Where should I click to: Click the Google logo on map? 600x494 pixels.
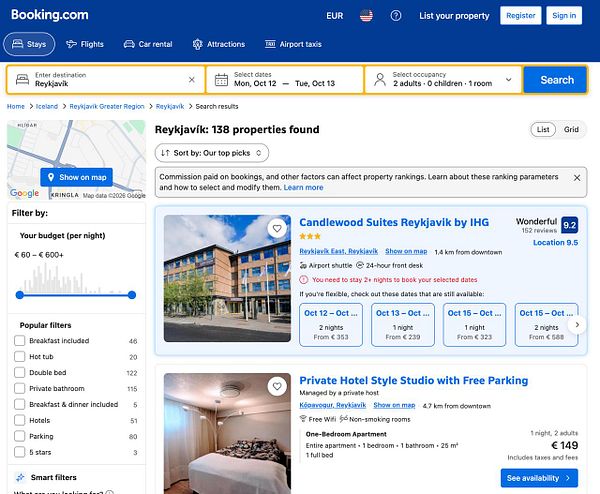coord(24,193)
